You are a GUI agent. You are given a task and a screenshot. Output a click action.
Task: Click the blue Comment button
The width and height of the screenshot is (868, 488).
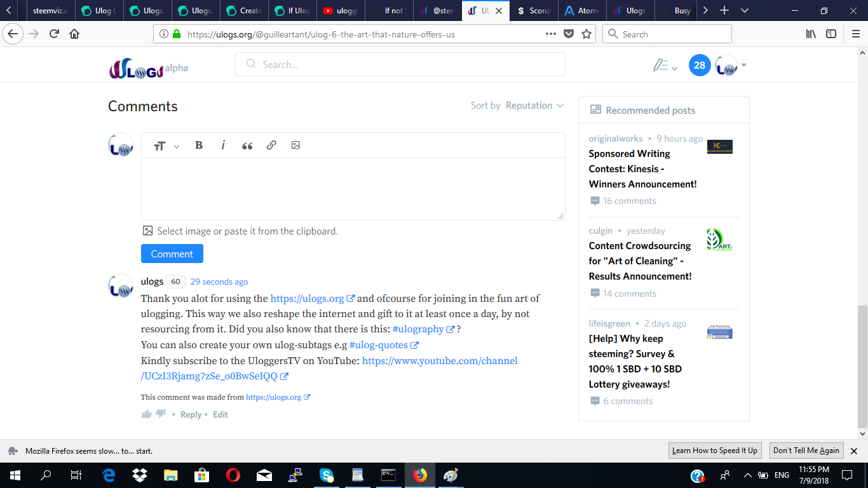[172, 254]
